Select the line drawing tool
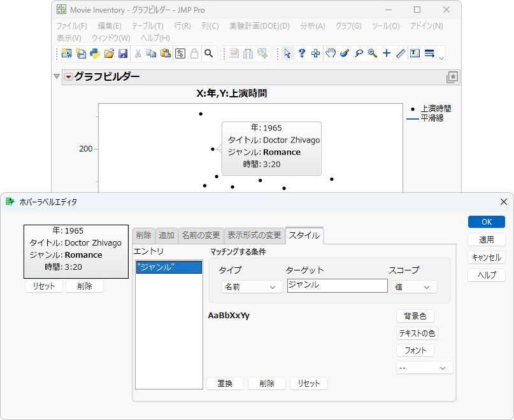Image resolution: width=514 pixels, height=420 pixels. coord(401,53)
